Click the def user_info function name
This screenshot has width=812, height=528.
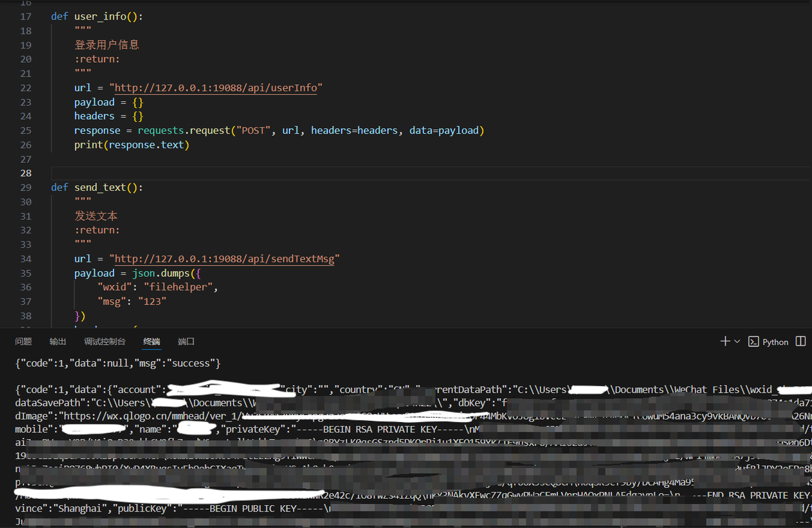point(101,16)
